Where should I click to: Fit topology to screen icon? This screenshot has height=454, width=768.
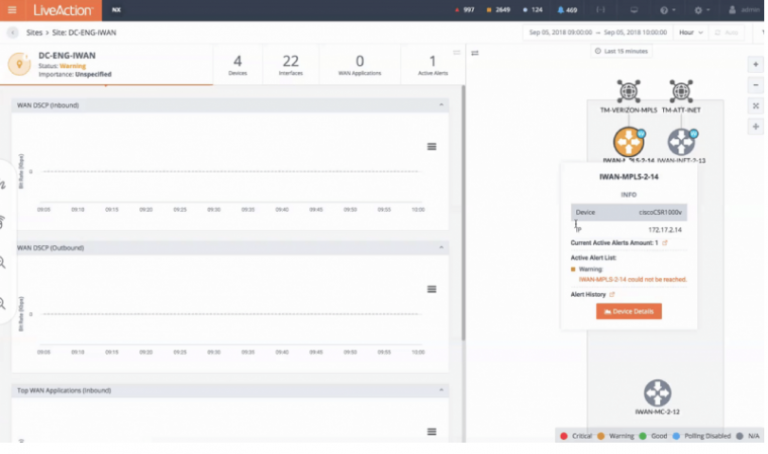(756, 106)
